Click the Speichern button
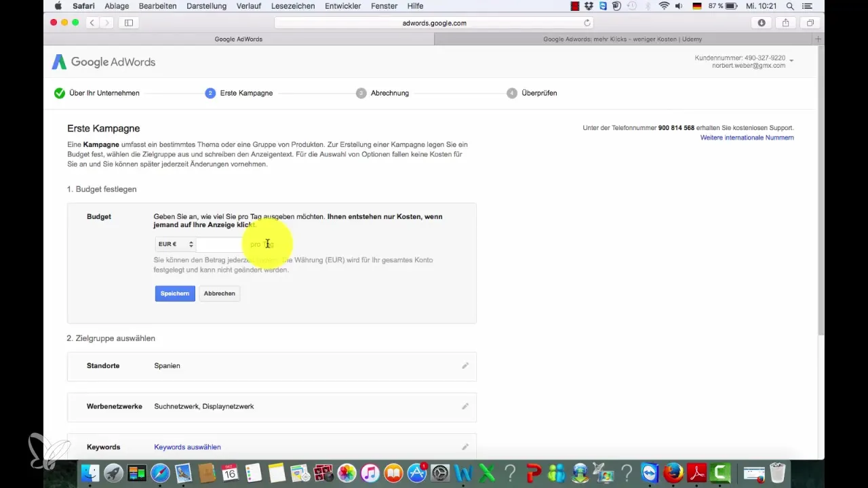Viewport: 868px width, 488px height. (x=175, y=293)
